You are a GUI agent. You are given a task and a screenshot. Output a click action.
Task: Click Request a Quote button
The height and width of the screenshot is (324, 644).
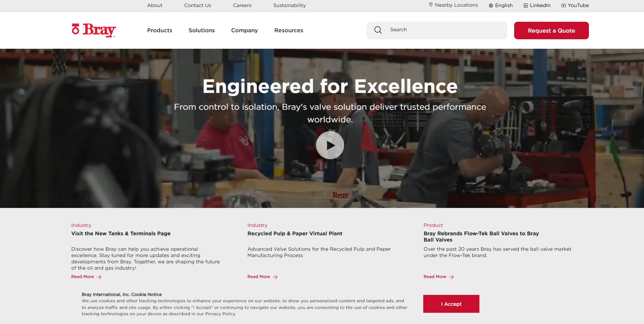551,31
